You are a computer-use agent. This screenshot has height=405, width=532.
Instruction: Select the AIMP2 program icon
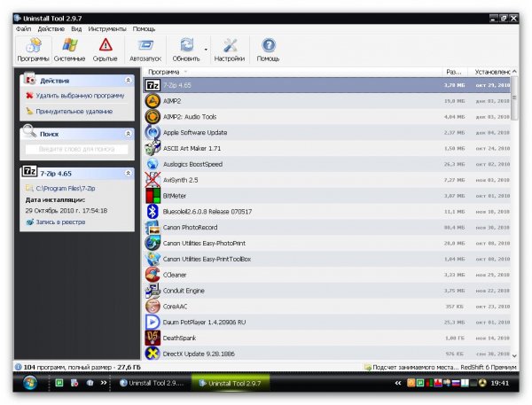tap(153, 101)
